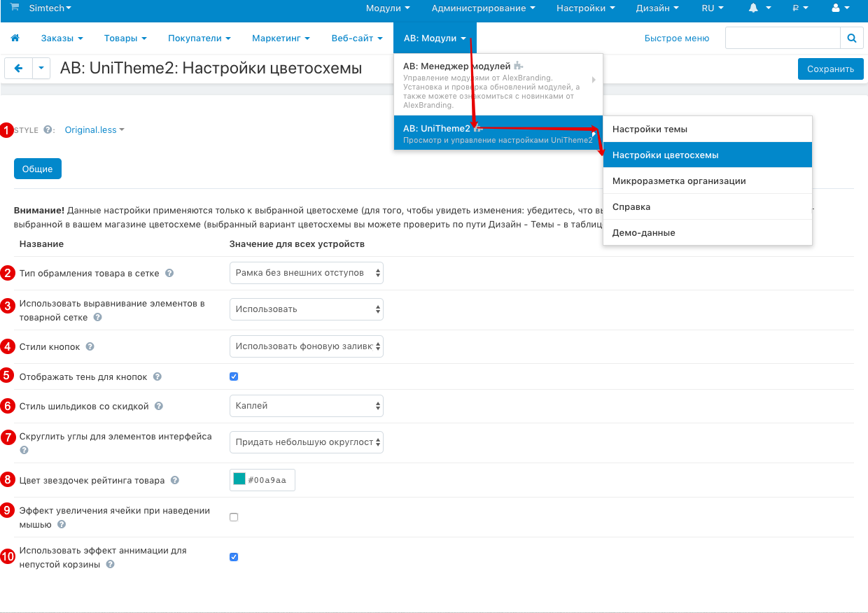Click the home icon in navigation bar

click(15, 38)
